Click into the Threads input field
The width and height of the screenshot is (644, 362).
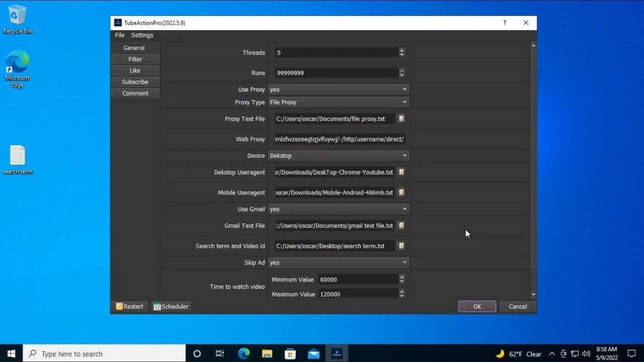(336, 53)
